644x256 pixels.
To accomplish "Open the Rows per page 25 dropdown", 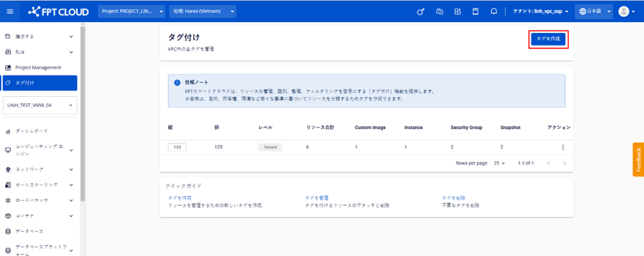I will coord(499,163).
